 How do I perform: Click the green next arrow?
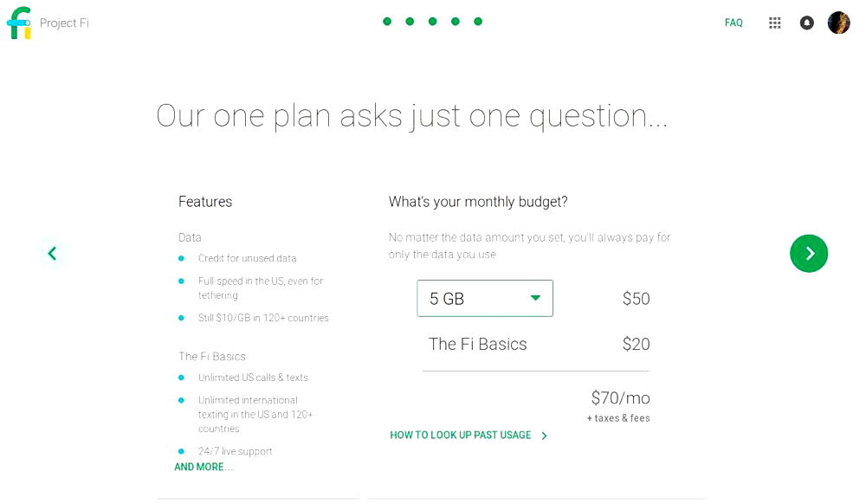809,253
